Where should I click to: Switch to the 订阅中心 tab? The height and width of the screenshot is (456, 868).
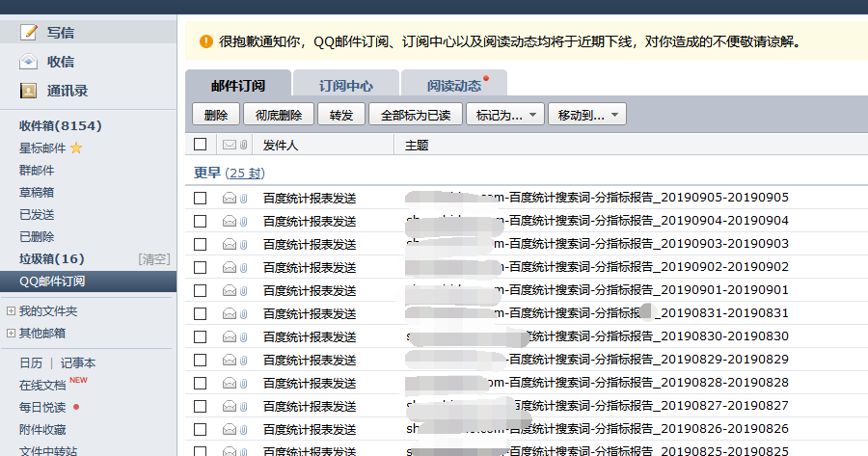(346, 85)
